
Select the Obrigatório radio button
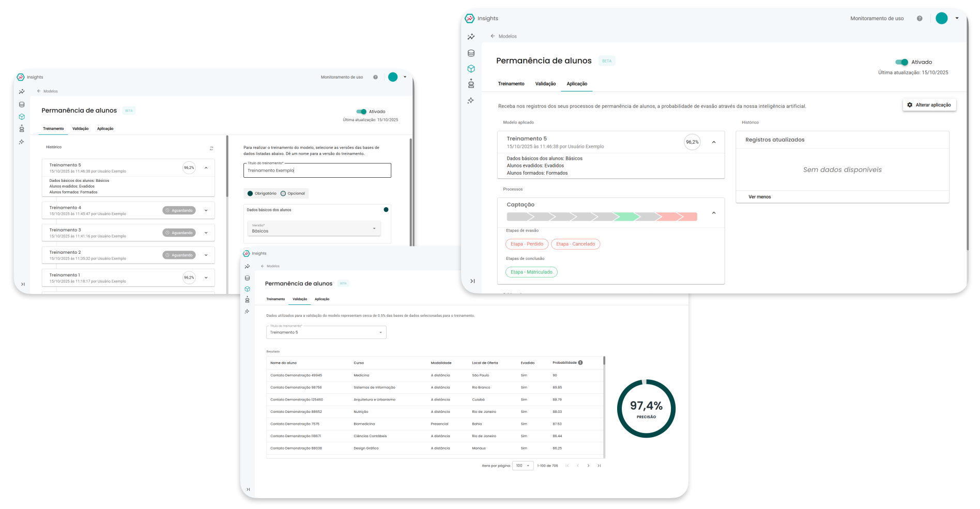[x=250, y=193]
